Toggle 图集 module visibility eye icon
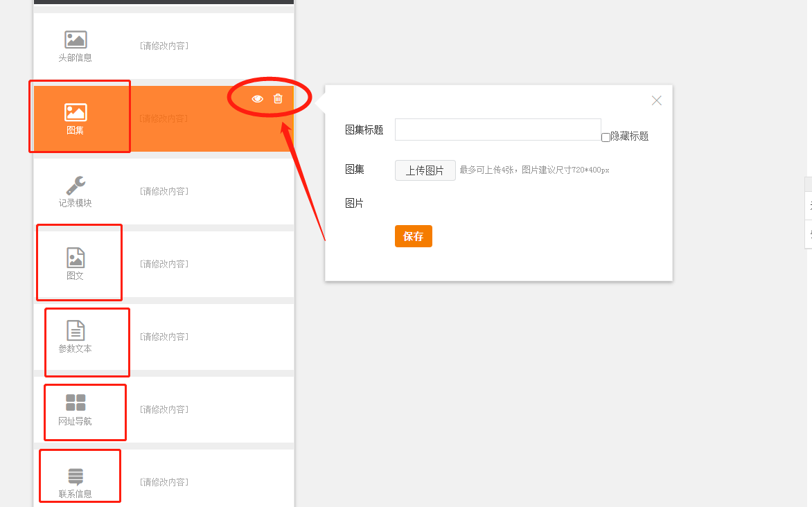812x507 pixels. point(258,99)
